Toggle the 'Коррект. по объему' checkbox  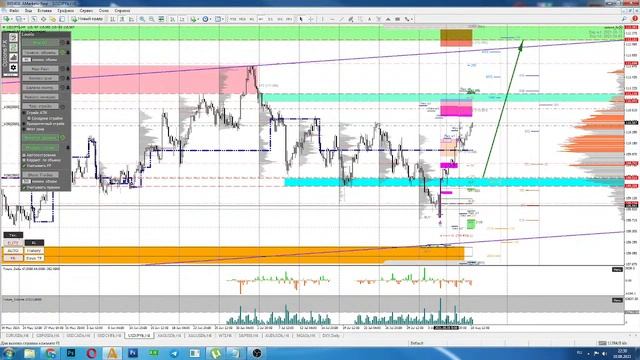click(24, 160)
